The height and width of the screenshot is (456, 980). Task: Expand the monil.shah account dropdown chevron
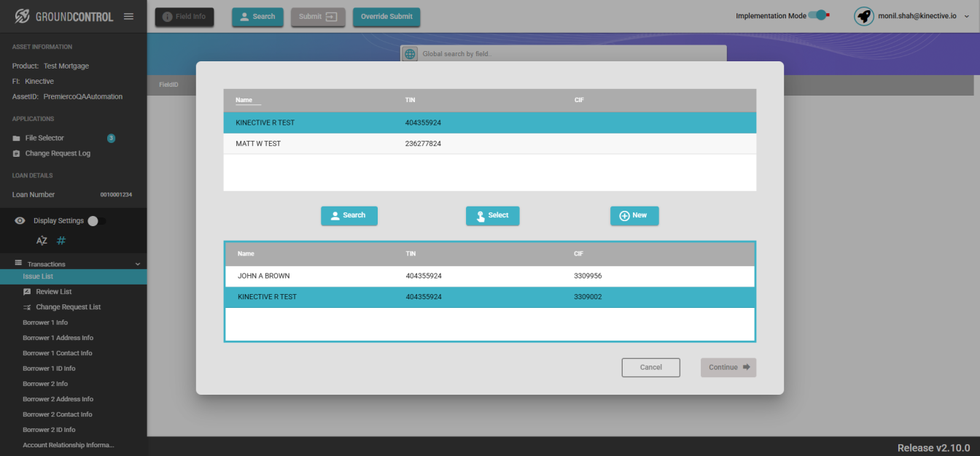pyautogui.click(x=967, y=16)
